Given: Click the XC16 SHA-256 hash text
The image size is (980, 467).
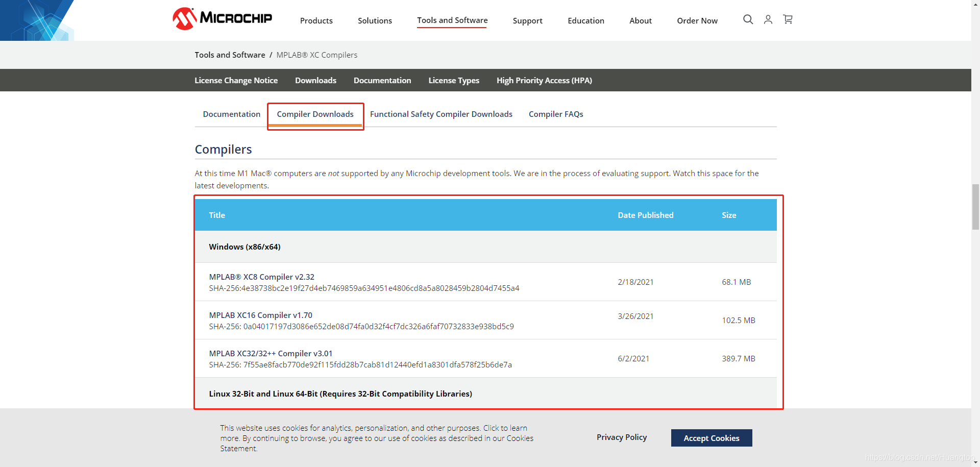Looking at the screenshot, I should [x=361, y=326].
